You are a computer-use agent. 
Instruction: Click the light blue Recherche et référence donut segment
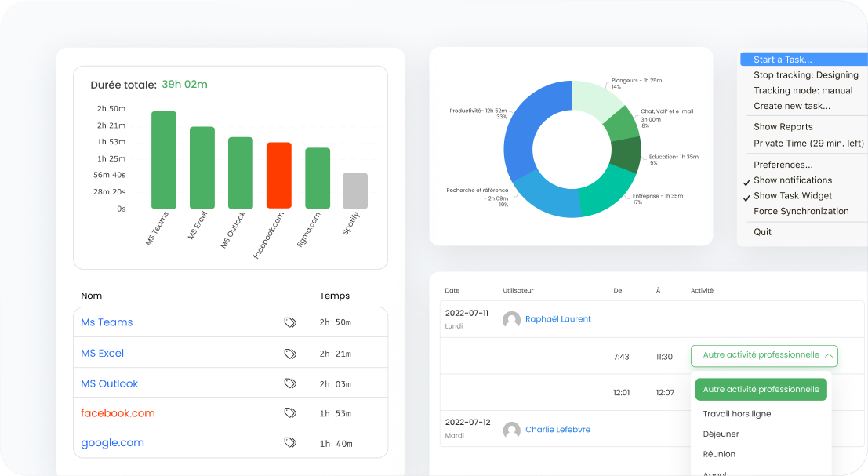pyautogui.click(x=547, y=194)
